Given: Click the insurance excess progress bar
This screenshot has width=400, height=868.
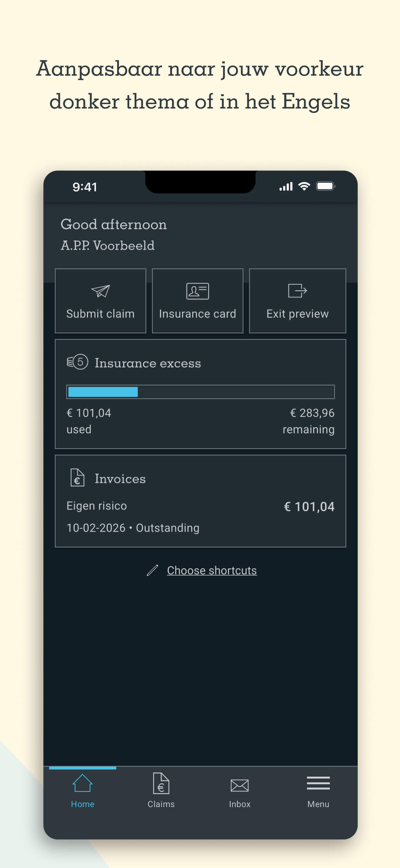Looking at the screenshot, I should 200,392.
